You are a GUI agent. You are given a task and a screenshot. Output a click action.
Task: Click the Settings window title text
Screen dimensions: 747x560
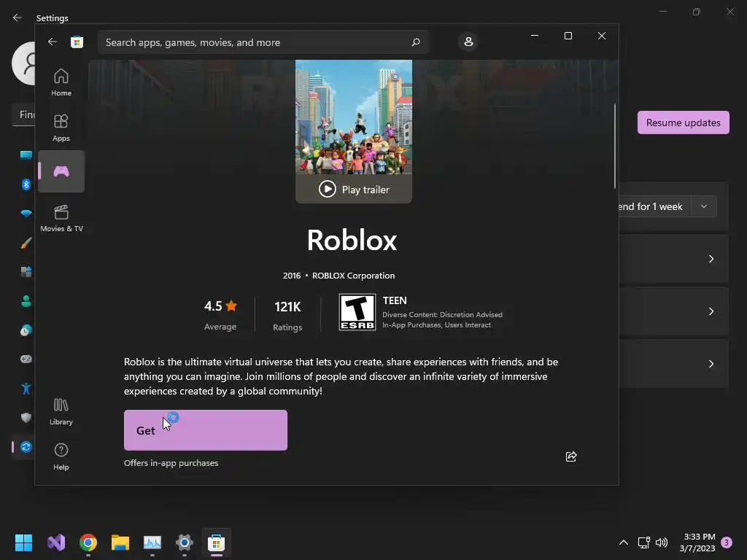(x=53, y=18)
